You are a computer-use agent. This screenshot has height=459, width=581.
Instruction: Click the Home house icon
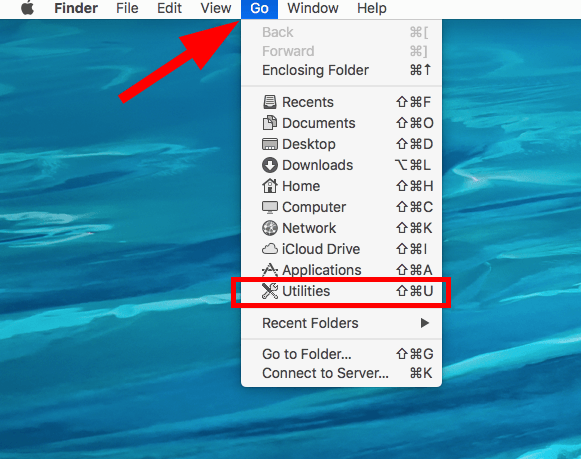tap(270, 186)
